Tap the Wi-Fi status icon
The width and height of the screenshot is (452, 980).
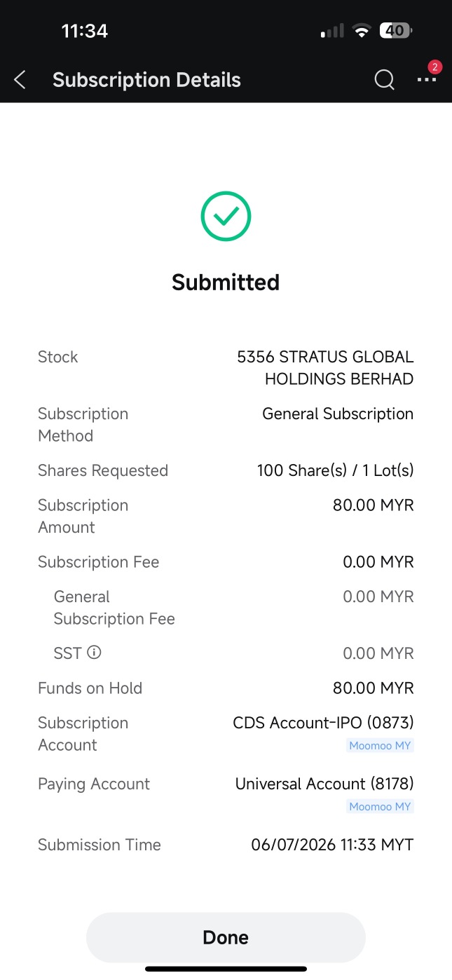[362, 31]
